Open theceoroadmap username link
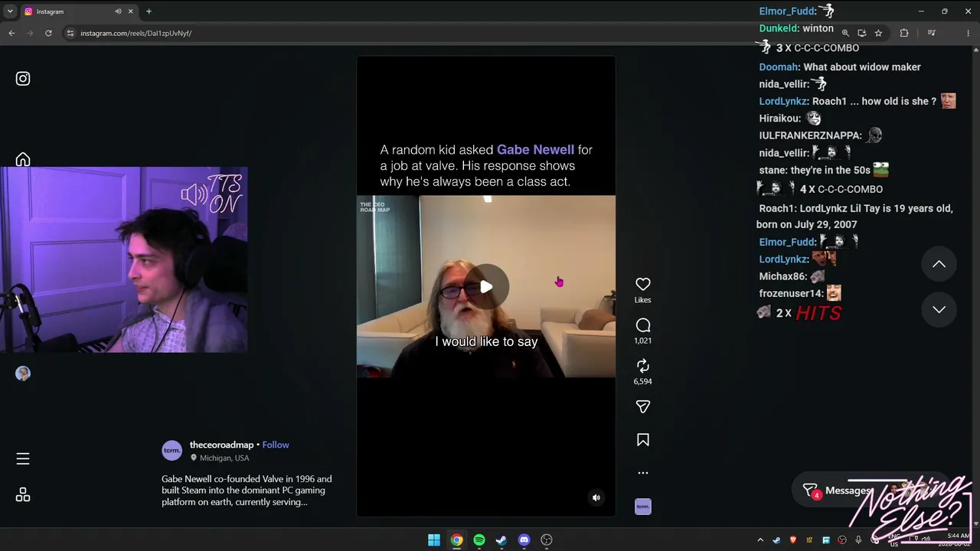980x551 pixels. [x=221, y=445]
